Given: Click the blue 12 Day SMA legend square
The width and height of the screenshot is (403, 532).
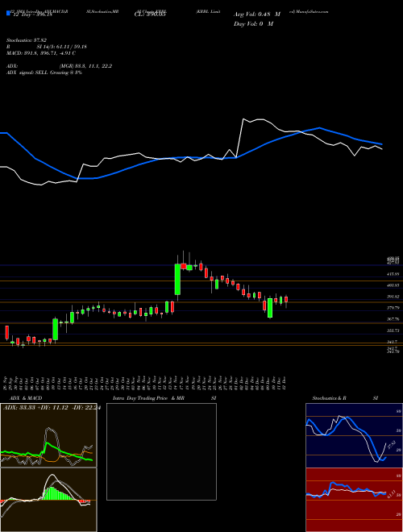Looking at the screenshot, I should pos(8,14).
